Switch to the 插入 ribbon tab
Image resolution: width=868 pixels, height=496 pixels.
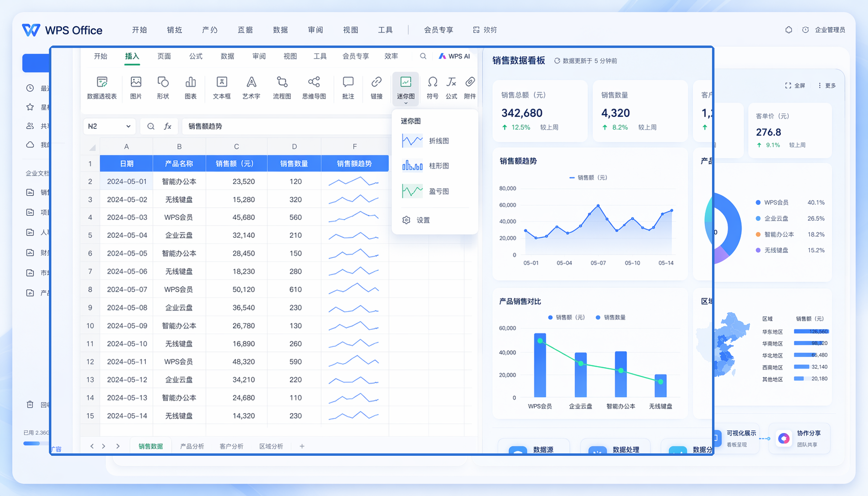click(x=132, y=56)
